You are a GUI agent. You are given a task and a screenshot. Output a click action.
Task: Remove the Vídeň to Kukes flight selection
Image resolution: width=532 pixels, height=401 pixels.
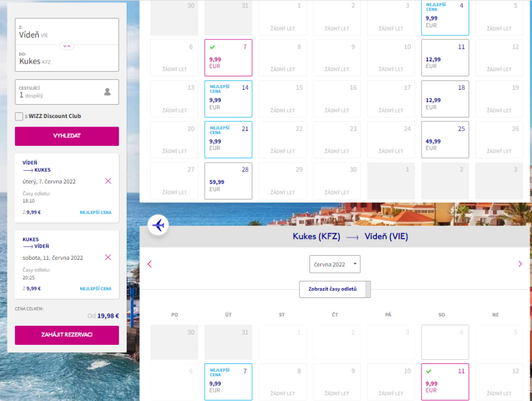[108, 181]
